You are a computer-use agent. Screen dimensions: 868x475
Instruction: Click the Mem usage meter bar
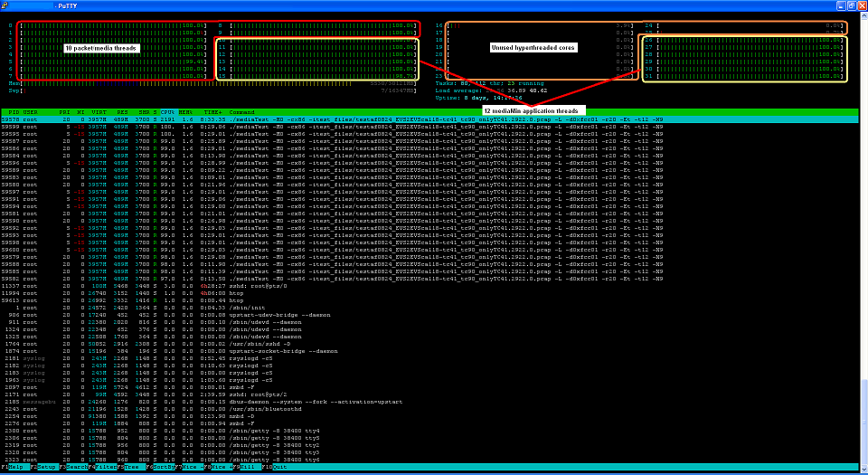(220, 83)
